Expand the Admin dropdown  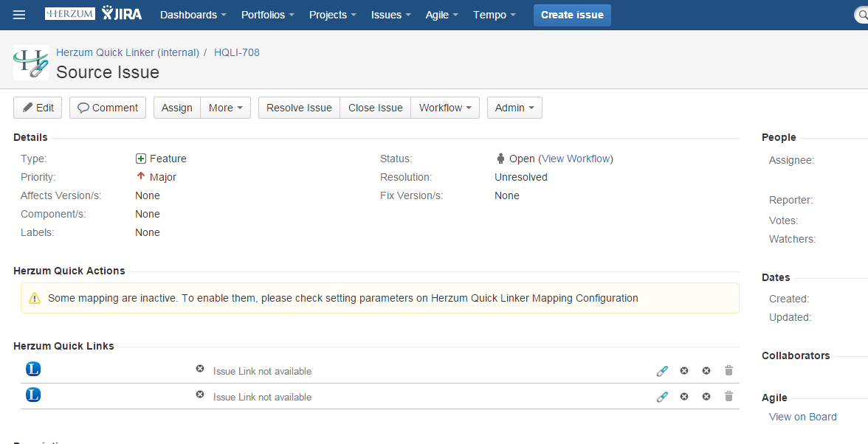pos(514,108)
